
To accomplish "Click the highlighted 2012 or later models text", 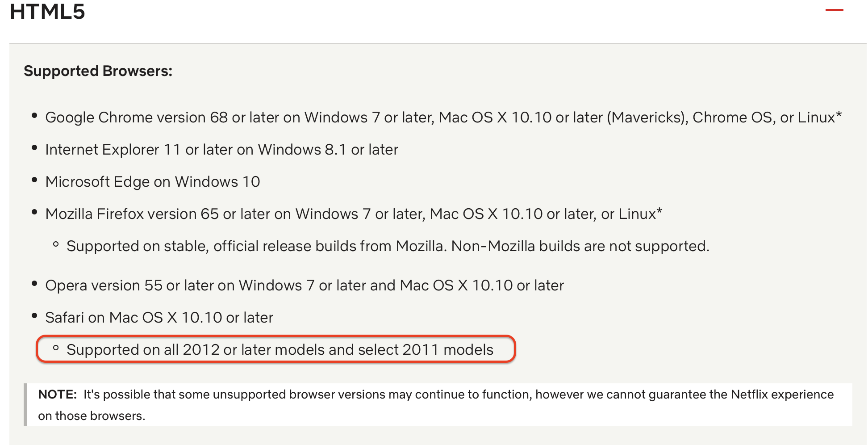I will click(x=280, y=350).
